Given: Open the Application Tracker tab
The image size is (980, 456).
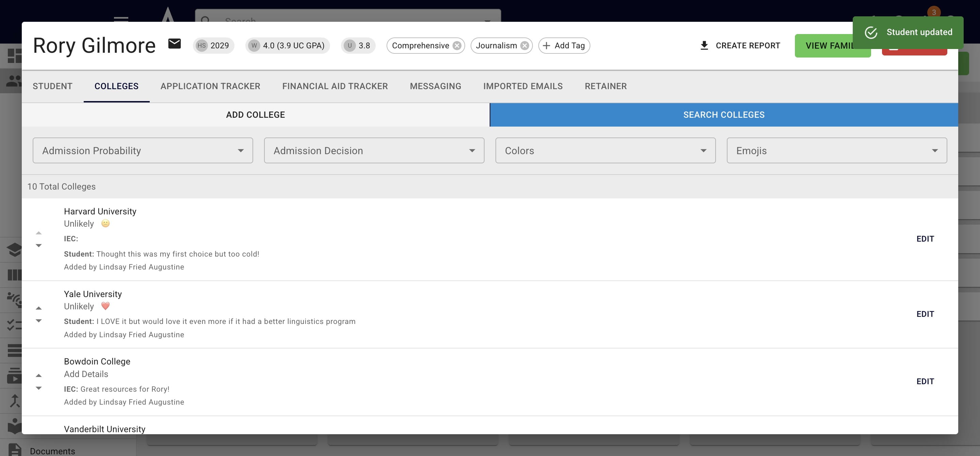Looking at the screenshot, I should click(x=210, y=86).
